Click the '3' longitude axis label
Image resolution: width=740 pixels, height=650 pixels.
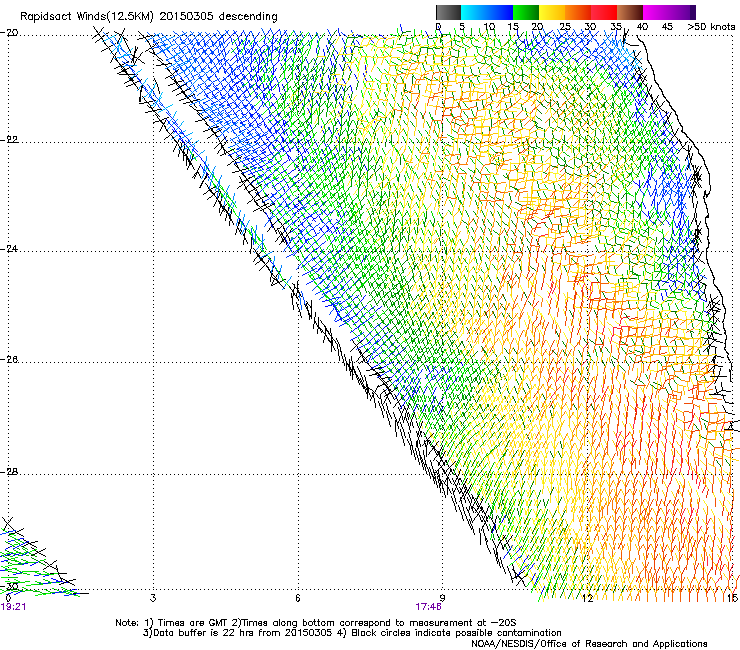coord(153,598)
